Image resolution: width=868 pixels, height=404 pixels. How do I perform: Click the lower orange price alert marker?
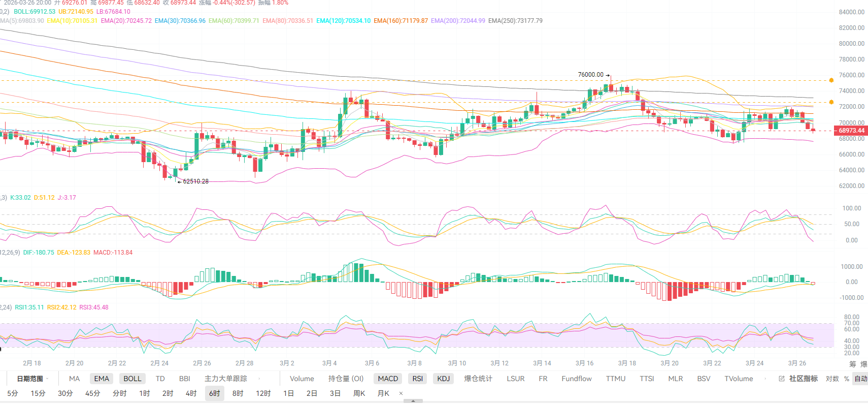pos(831,102)
